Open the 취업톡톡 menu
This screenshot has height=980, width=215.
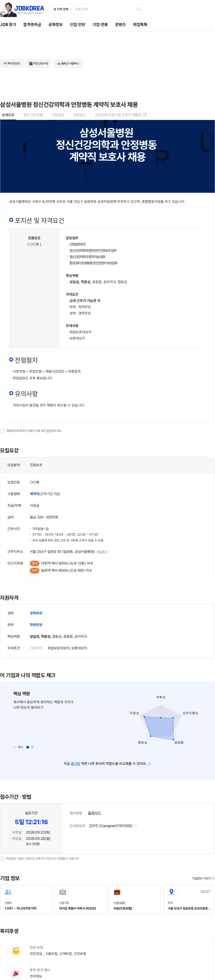(140, 24)
